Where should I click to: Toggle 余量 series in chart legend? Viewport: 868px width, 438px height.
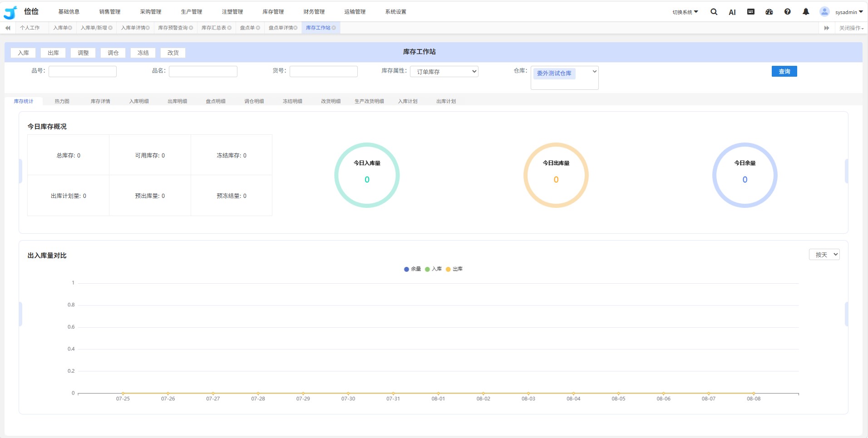tap(412, 269)
